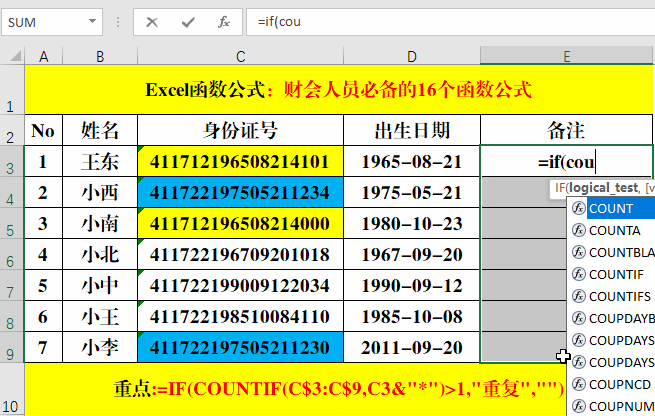Select row 1 header

pyautogui.click(x=12, y=89)
